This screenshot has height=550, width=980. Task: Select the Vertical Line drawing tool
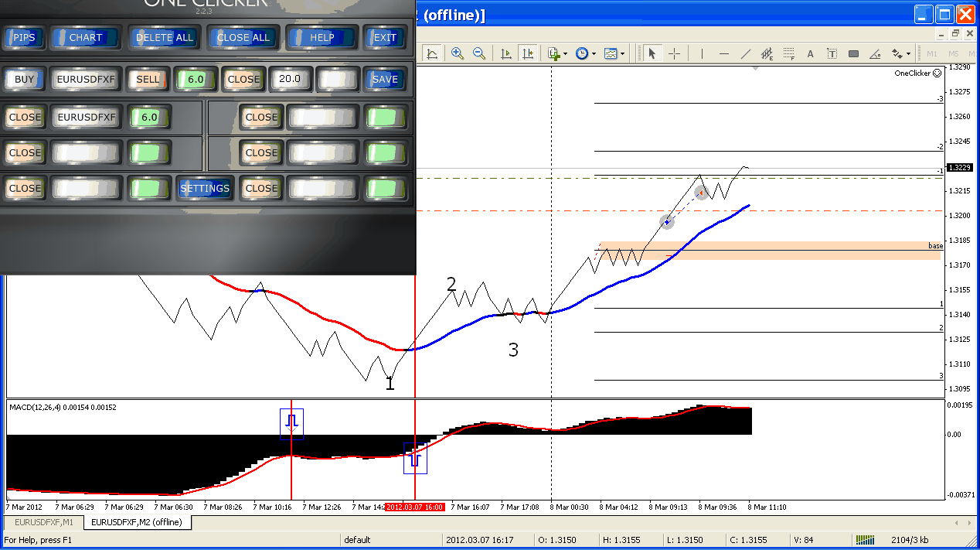[702, 53]
